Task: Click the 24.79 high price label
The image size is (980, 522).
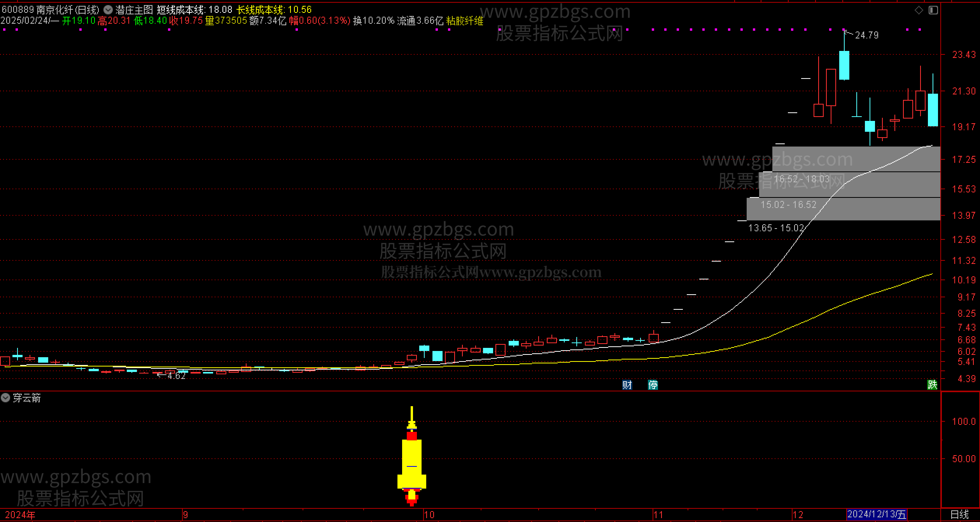Action: click(866, 35)
